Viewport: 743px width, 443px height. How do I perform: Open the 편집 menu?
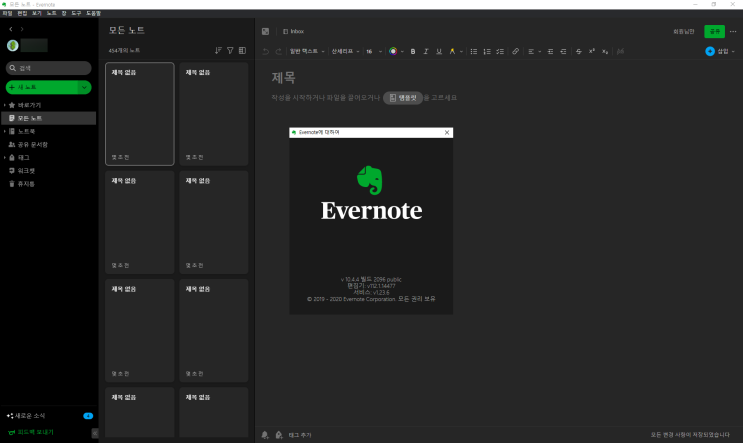click(22, 13)
